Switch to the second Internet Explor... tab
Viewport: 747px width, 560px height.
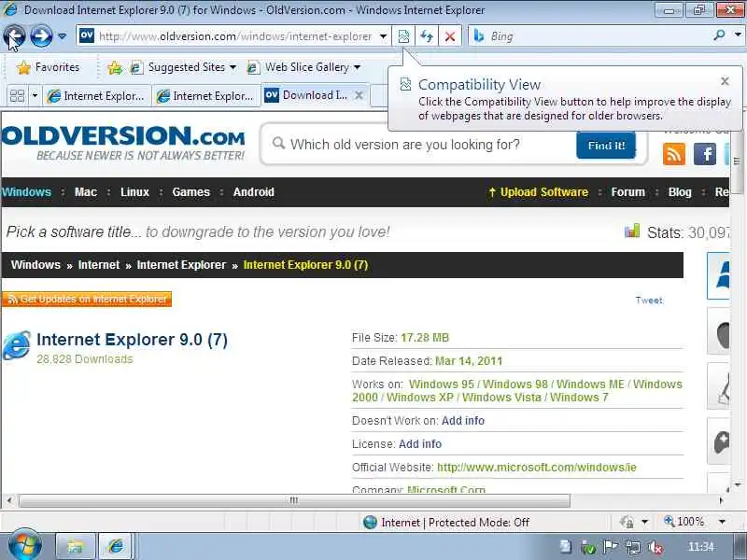click(x=205, y=96)
